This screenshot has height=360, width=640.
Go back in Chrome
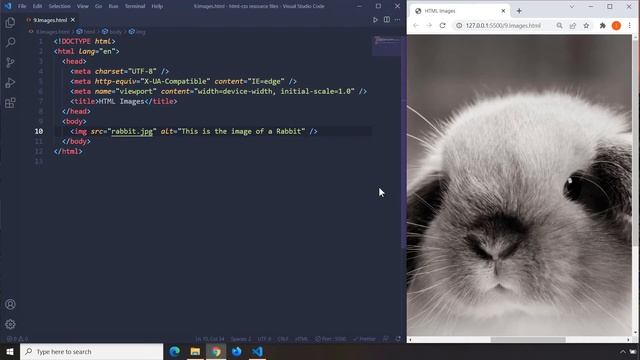(x=416, y=25)
